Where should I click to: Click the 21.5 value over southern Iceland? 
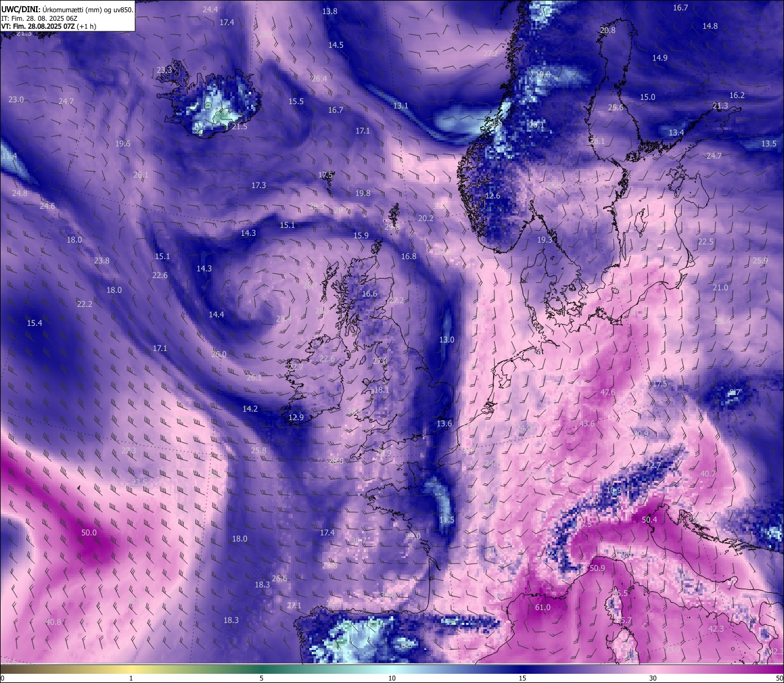tap(239, 126)
